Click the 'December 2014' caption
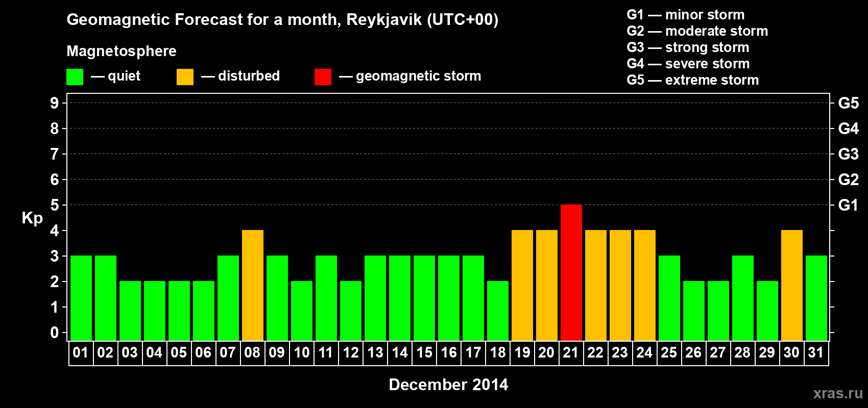Screen dimensions: 868x408 tap(448, 385)
